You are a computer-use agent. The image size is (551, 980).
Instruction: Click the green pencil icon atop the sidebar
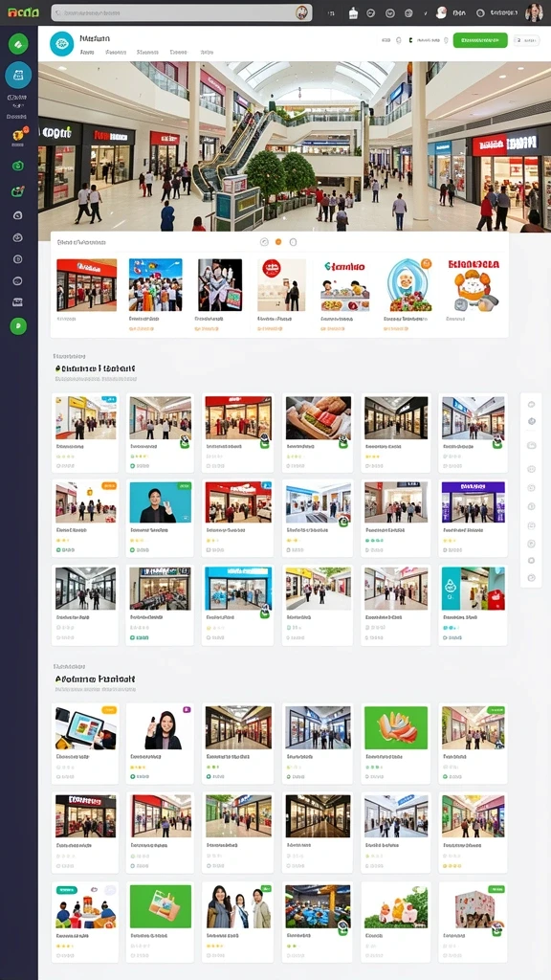pos(18,44)
